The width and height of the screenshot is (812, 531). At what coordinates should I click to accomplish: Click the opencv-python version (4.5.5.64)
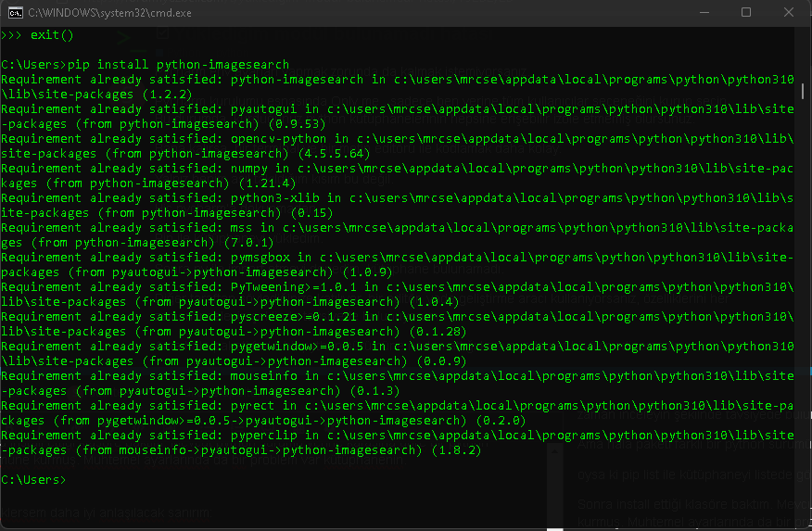point(334,154)
